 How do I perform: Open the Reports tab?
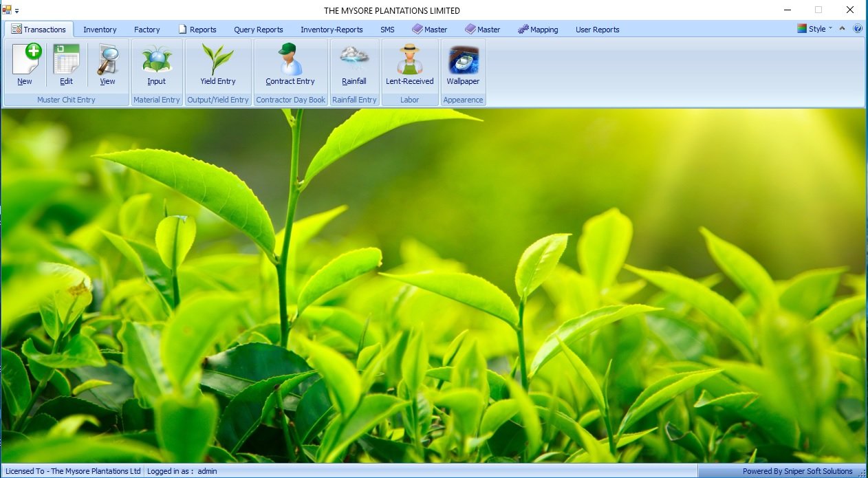pyautogui.click(x=197, y=30)
